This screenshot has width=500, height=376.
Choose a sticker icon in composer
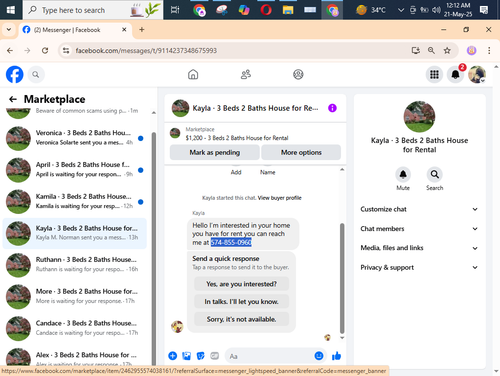click(200, 356)
